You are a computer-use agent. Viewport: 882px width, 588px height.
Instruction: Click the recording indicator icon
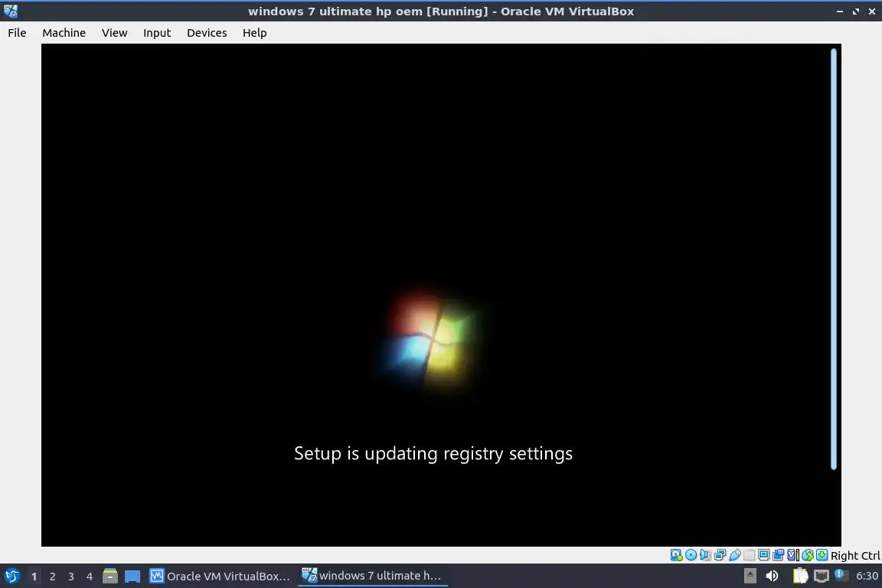(778, 555)
